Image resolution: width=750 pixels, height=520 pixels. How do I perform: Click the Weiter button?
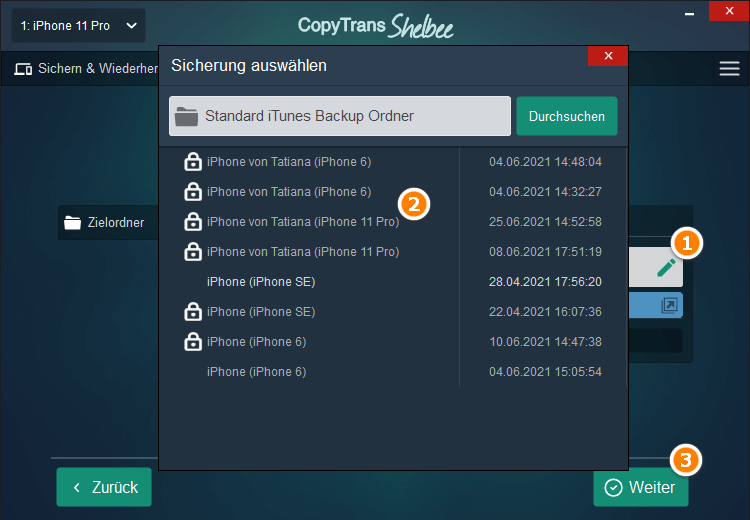coord(641,487)
